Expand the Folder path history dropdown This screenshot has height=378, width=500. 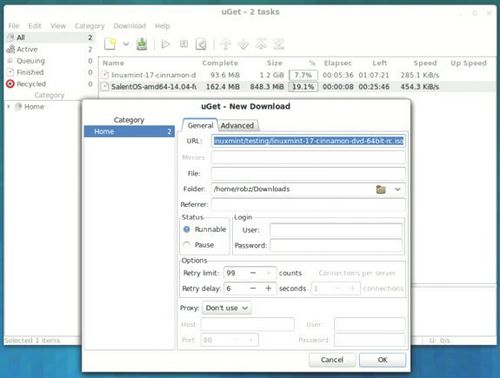397,189
